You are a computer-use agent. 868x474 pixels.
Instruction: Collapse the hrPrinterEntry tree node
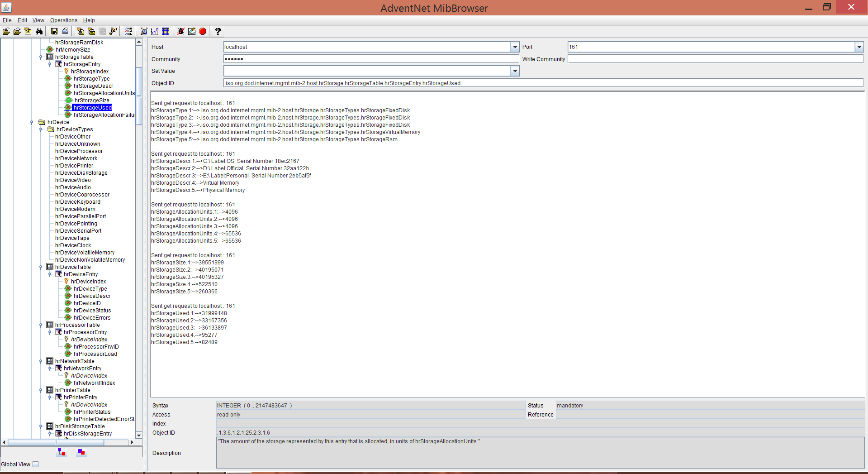point(50,397)
